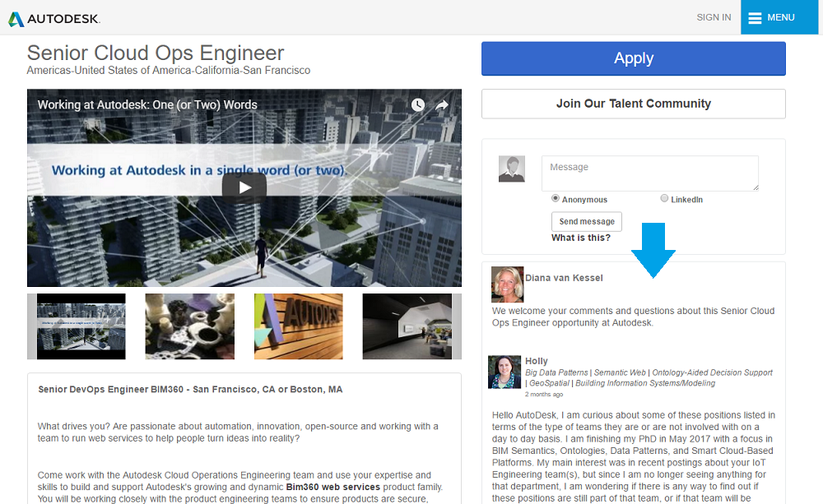Select the LinkedIn radio button
The image size is (823, 504).
tap(664, 198)
